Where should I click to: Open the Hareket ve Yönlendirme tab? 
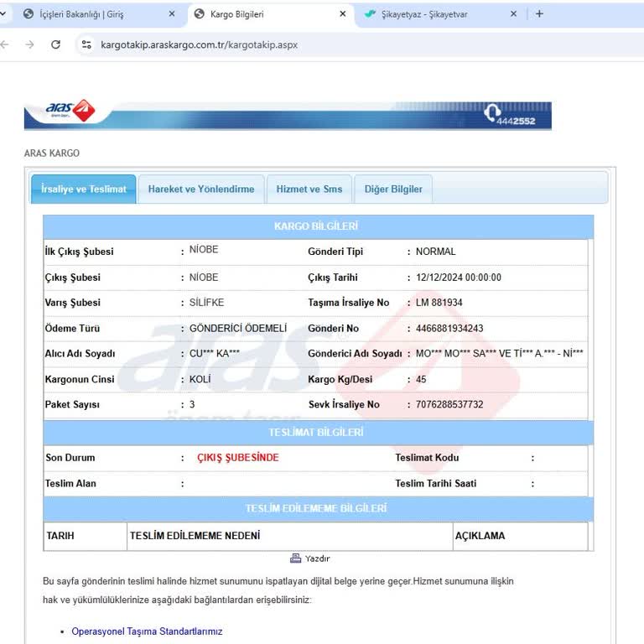click(x=201, y=189)
